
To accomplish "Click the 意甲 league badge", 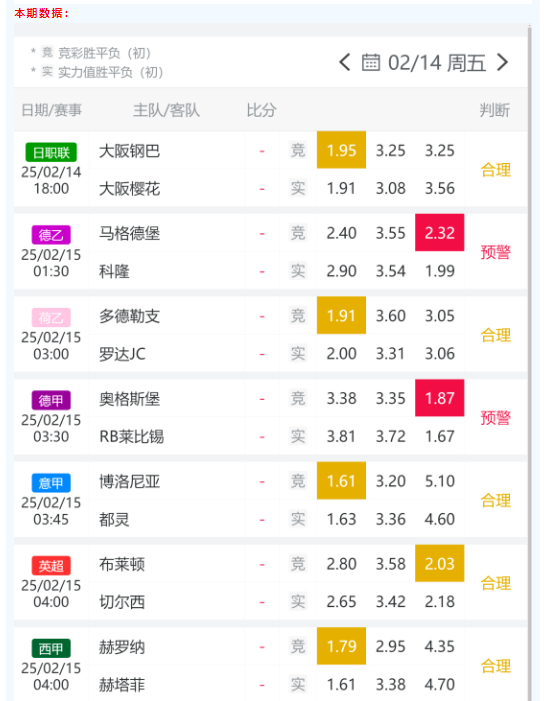I will click(x=51, y=483).
